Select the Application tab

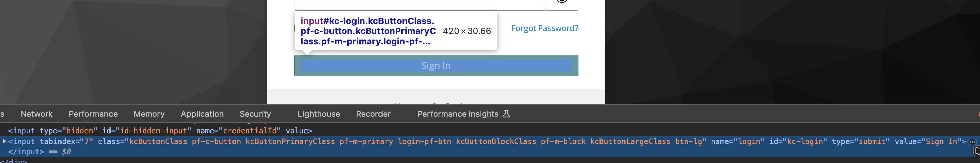[202, 114]
